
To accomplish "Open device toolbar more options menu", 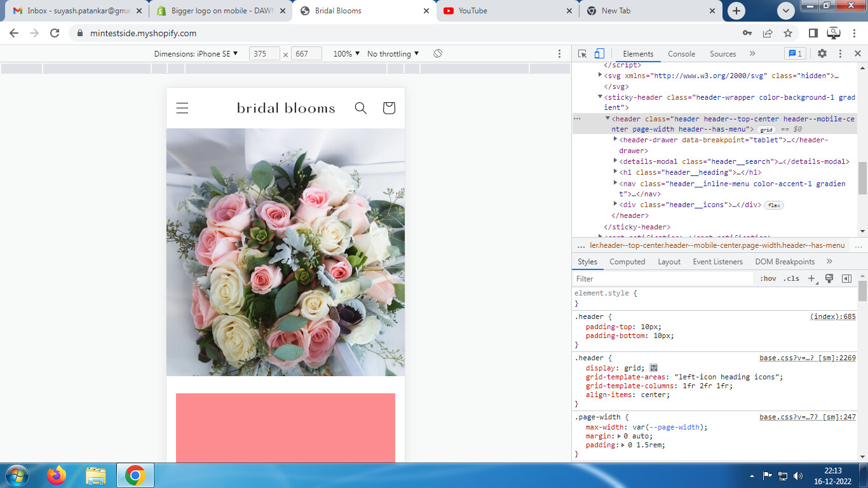I will click(559, 54).
